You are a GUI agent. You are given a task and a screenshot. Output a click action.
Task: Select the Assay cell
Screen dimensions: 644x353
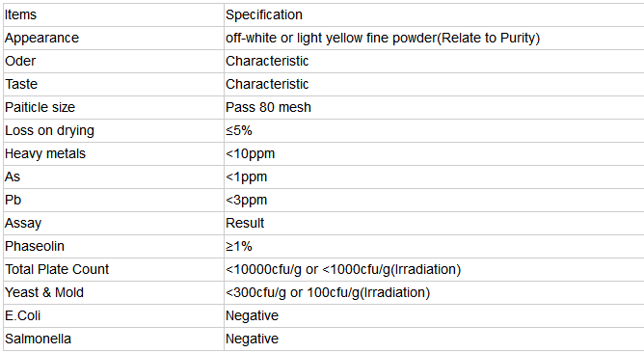click(x=114, y=223)
